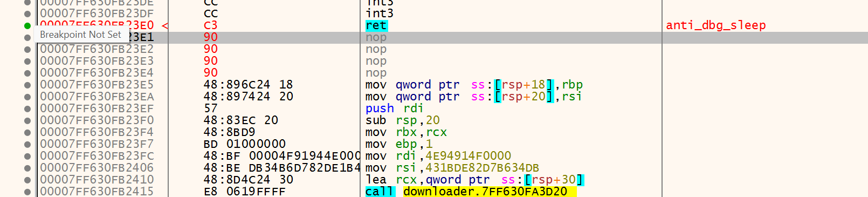Select address 00007FF630FB23F7

(x=97, y=144)
